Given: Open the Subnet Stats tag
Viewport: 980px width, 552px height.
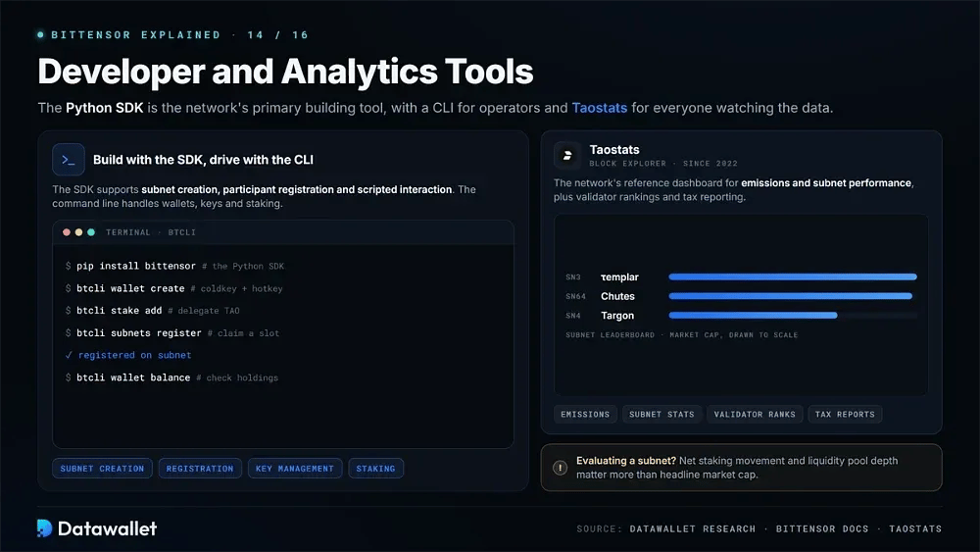Looking at the screenshot, I should (661, 414).
